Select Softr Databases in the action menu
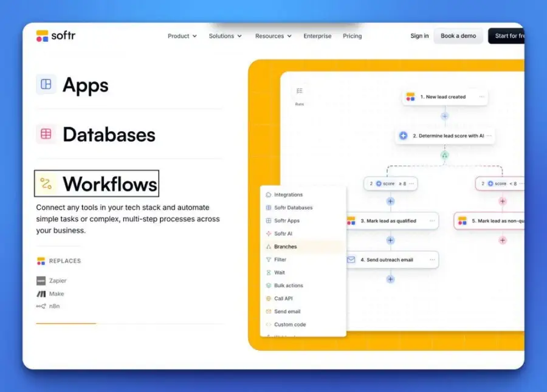 pyautogui.click(x=303, y=207)
